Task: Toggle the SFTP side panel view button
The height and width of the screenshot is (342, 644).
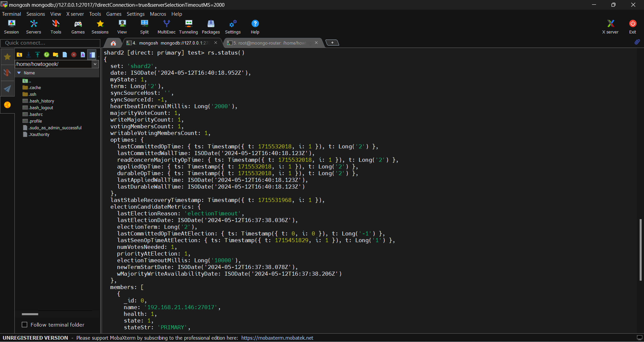Action: pos(92,55)
